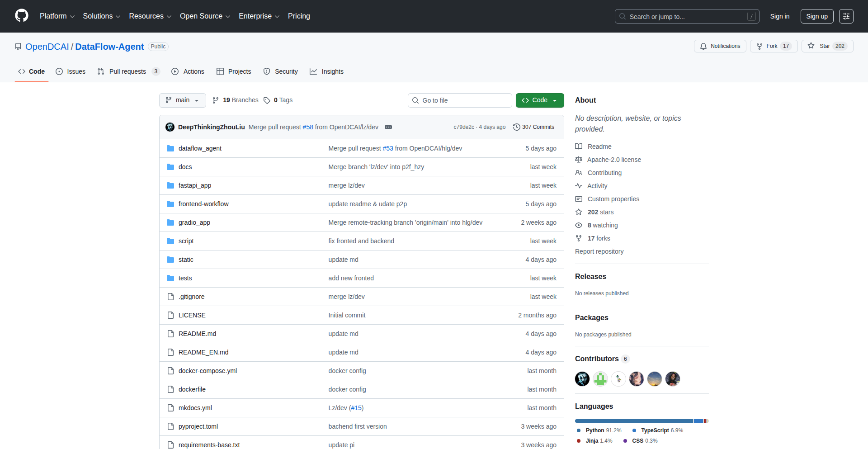
Task: Expand commit message ellipsis icon
Action: tap(388, 127)
